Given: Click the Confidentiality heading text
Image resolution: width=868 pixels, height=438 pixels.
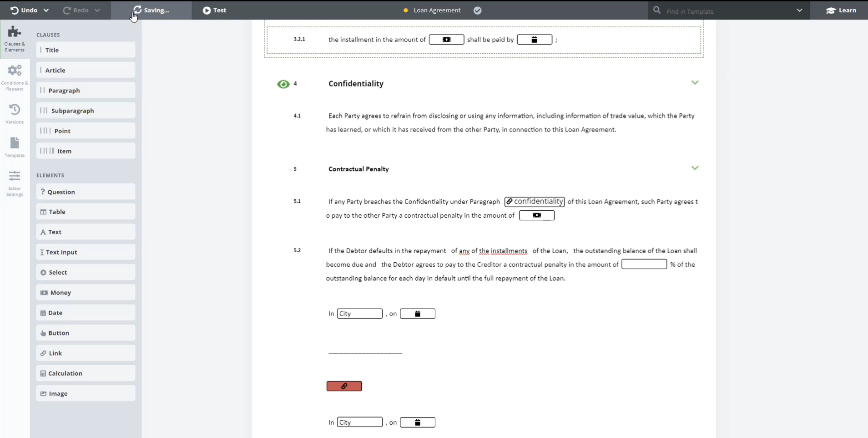Looking at the screenshot, I should (x=356, y=84).
